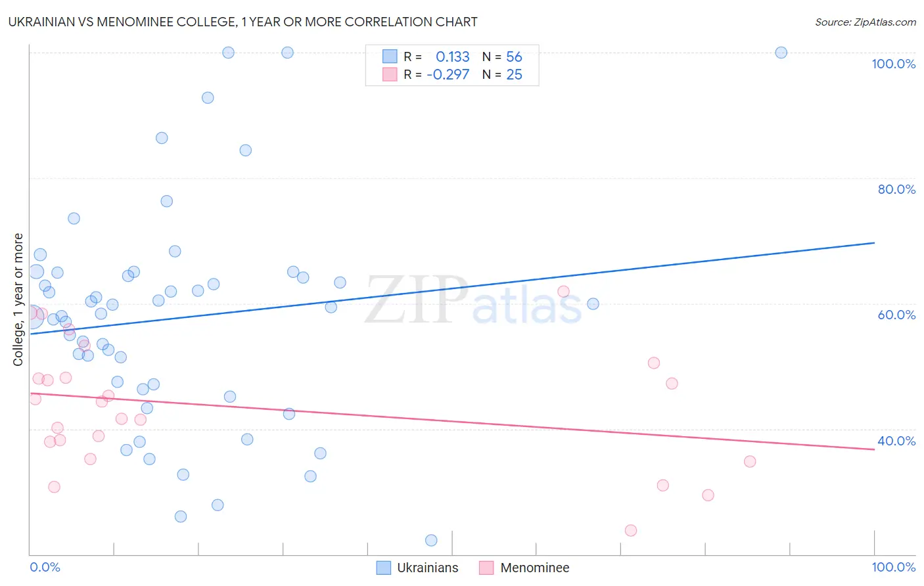Select the pink R = -0.297 legend square

(x=390, y=74)
